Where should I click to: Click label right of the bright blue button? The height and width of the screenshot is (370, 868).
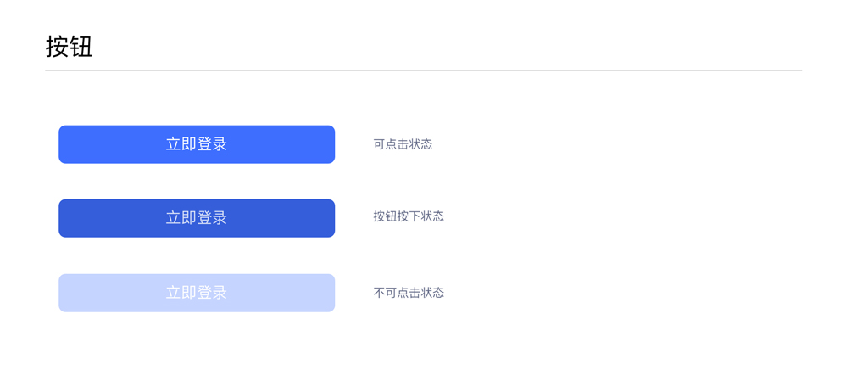(403, 144)
